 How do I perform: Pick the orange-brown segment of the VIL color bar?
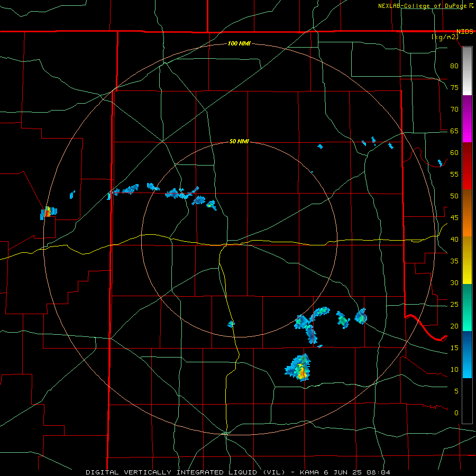pos(467,213)
